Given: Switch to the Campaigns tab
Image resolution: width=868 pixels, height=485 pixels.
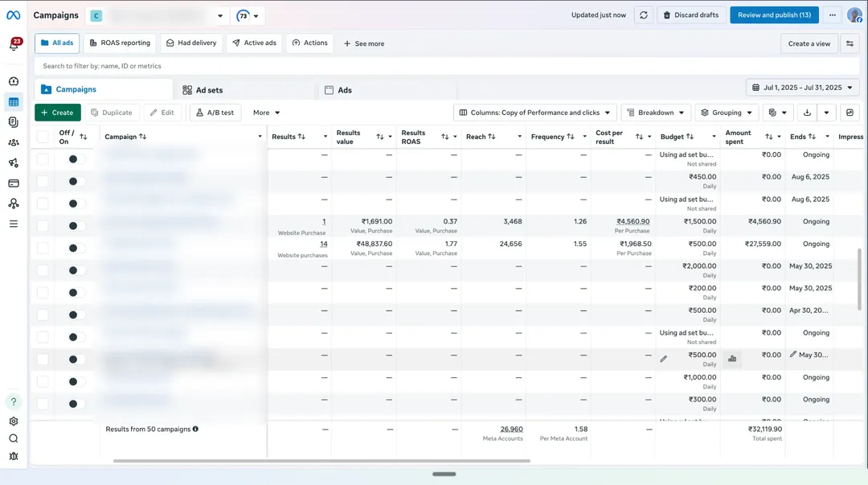Looking at the screenshot, I should pyautogui.click(x=104, y=89).
